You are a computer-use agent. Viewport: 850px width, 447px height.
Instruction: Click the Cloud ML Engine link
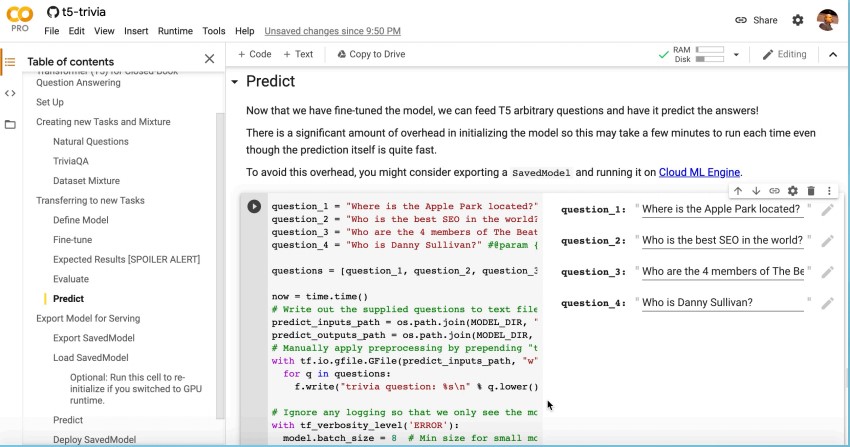699,172
